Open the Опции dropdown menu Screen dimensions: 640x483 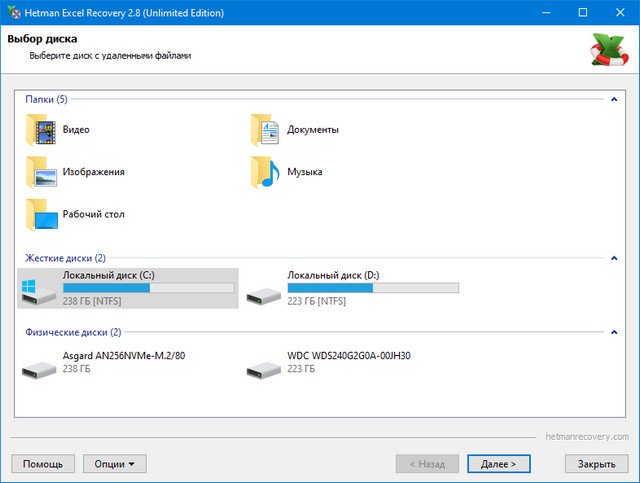click(115, 464)
